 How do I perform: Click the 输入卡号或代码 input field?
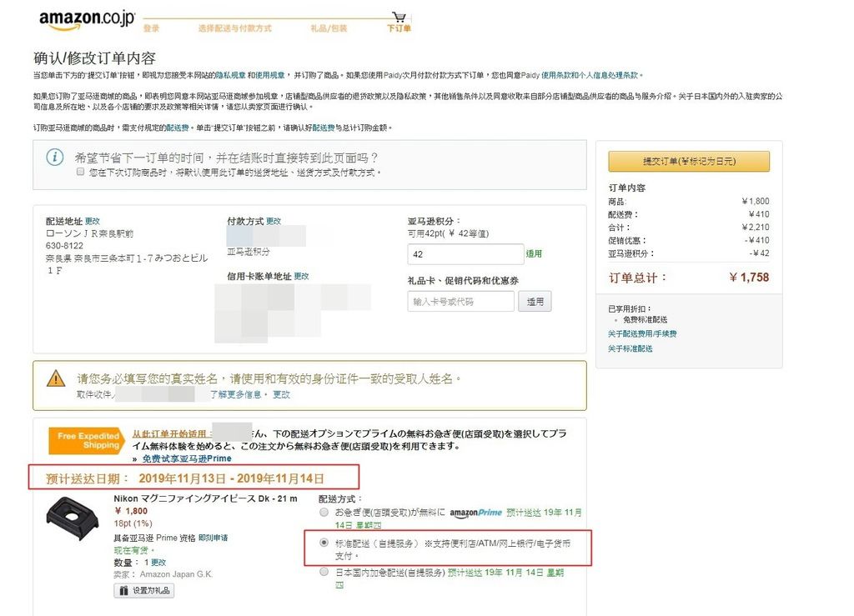[460, 302]
